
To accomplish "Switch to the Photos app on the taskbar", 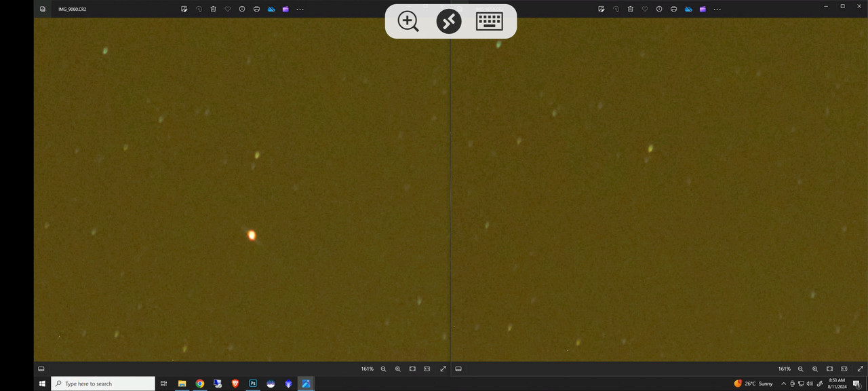I will coord(306,384).
